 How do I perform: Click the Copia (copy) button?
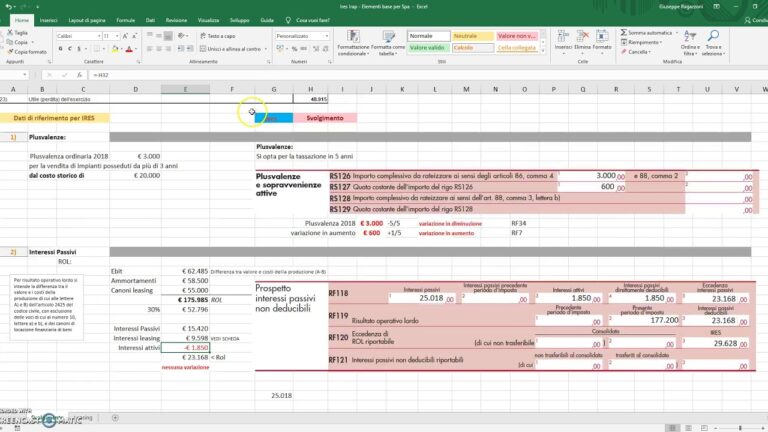click(18, 42)
